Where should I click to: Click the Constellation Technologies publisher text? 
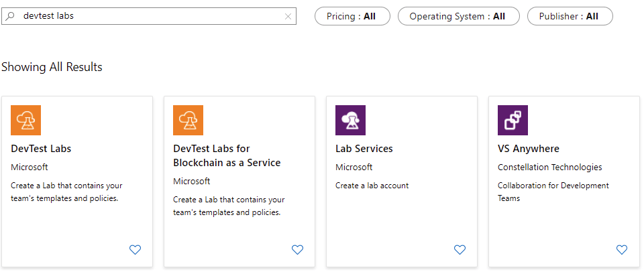pyautogui.click(x=550, y=167)
